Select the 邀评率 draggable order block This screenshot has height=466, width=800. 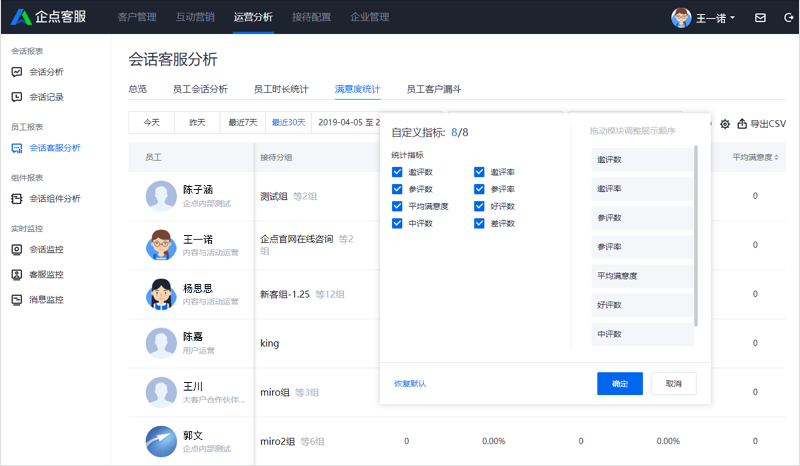[x=642, y=189]
